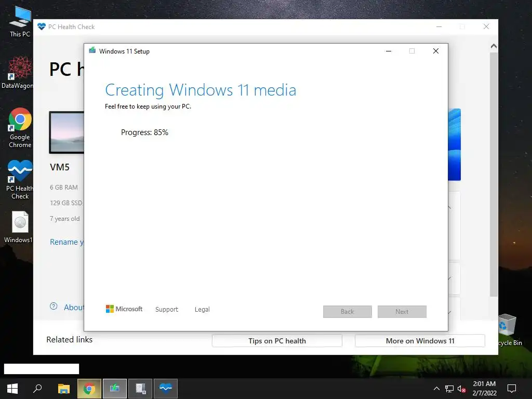Image resolution: width=532 pixels, height=399 pixels.
Task: Click the muted volume tray icon
Action: [461, 389]
